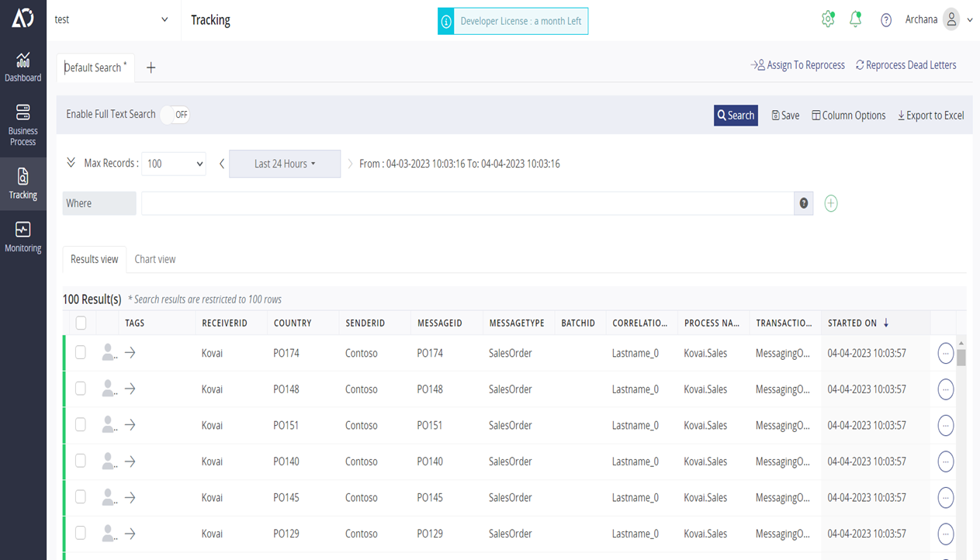Select the Tracking sidebar item

(x=23, y=184)
